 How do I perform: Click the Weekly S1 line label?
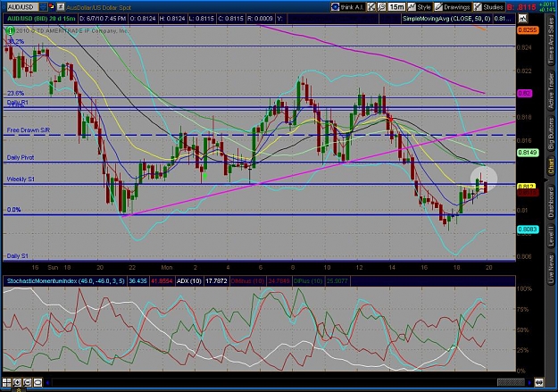21,179
